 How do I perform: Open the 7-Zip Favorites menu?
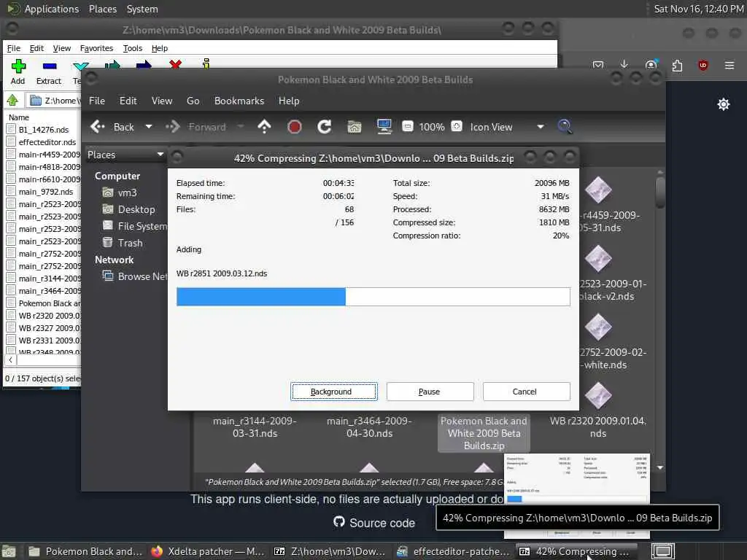(x=96, y=48)
